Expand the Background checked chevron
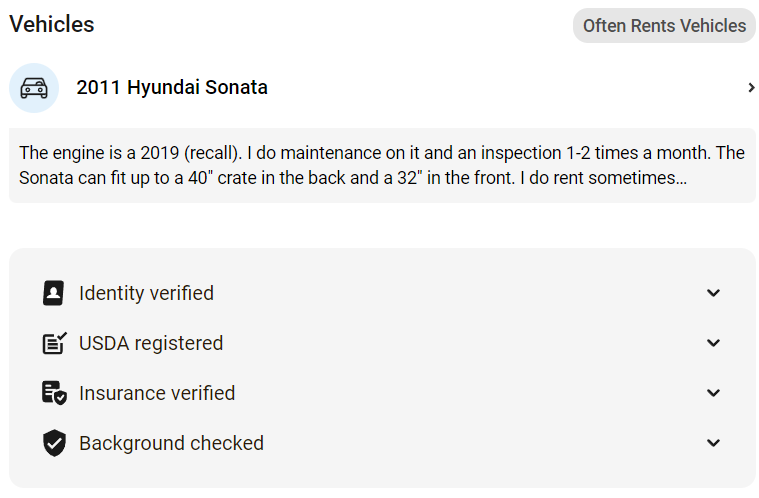Image resolution: width=759 pixels, height=498 pixels. (713, 442)
